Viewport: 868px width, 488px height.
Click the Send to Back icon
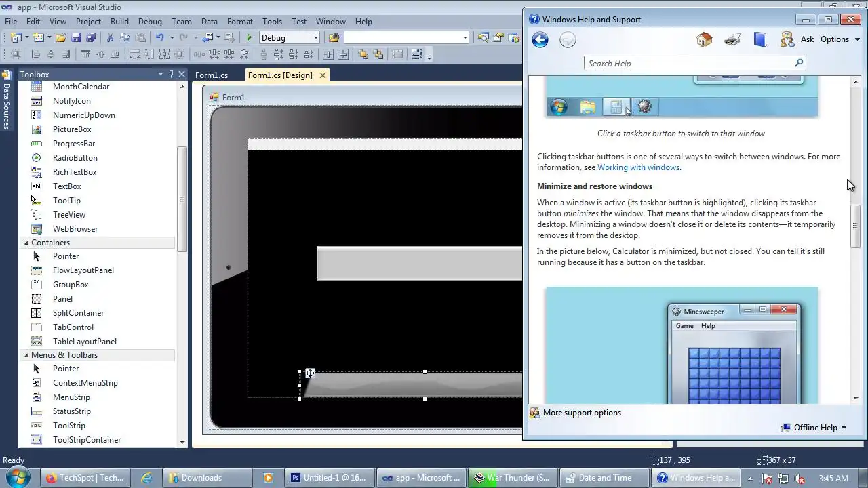click(378, 55)
